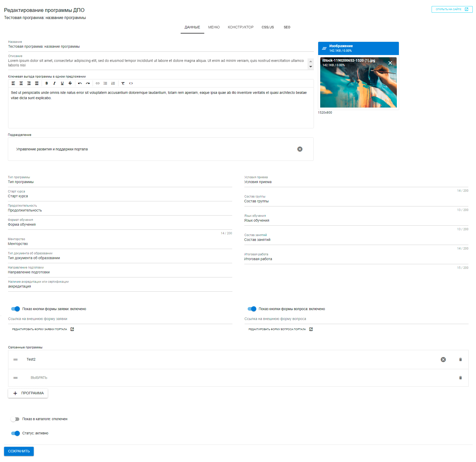Click inside the rich text editor body
The height and width of the screenshot is (462, 476).
(161, 108)
